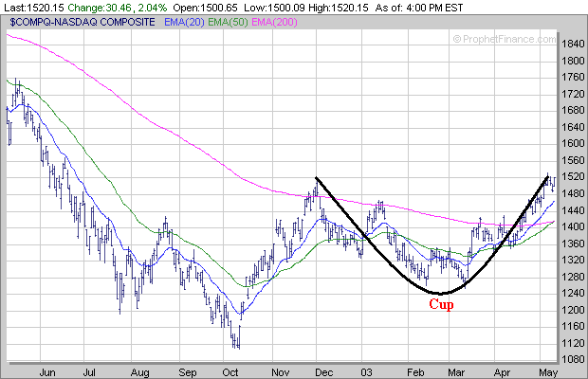Click the EMA(200) legend label
The height and width of the screenshot is (379, 588).
(274, 23)
